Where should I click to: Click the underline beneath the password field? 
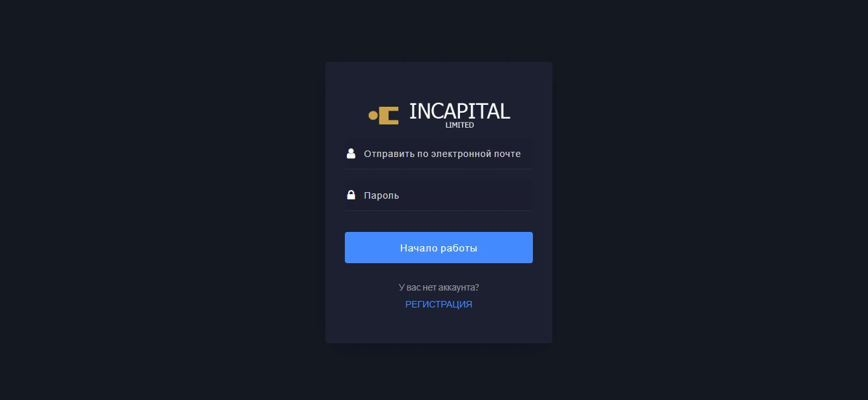point(439,210)
